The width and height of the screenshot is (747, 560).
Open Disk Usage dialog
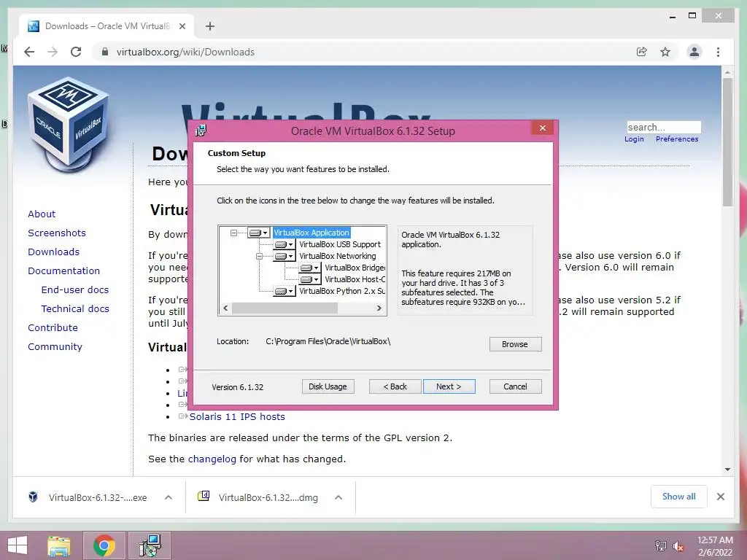[328, 386]
